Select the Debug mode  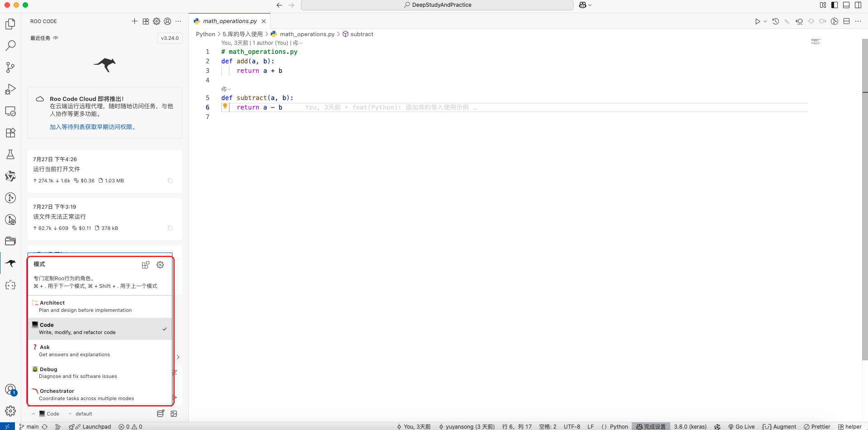(100, 373)
